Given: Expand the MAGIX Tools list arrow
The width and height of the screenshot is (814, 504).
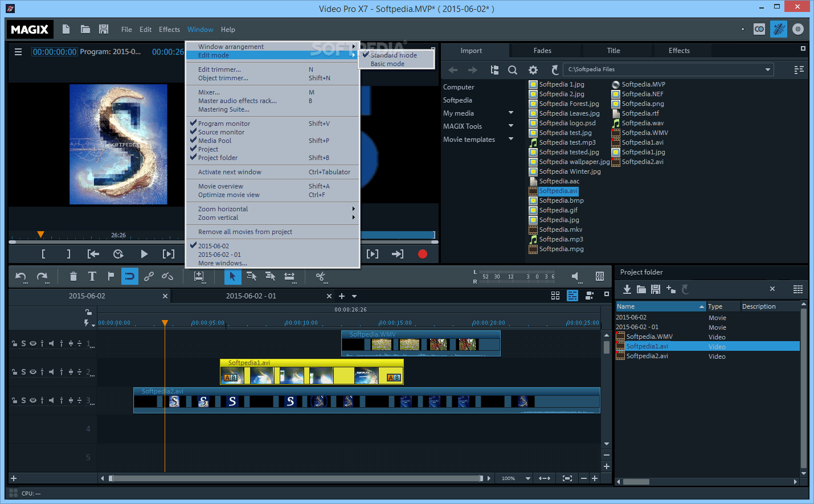Looking at the screenshot, I should 510,126.
